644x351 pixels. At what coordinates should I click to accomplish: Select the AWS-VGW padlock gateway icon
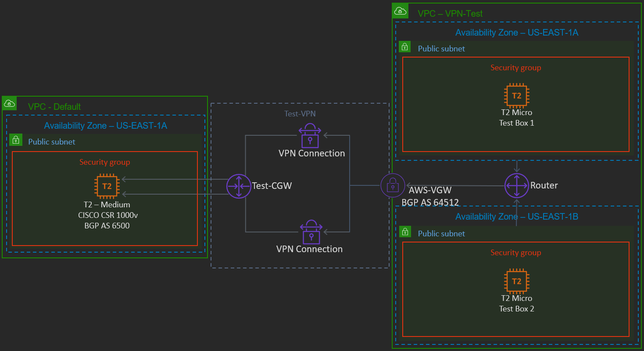click(392, 186)
